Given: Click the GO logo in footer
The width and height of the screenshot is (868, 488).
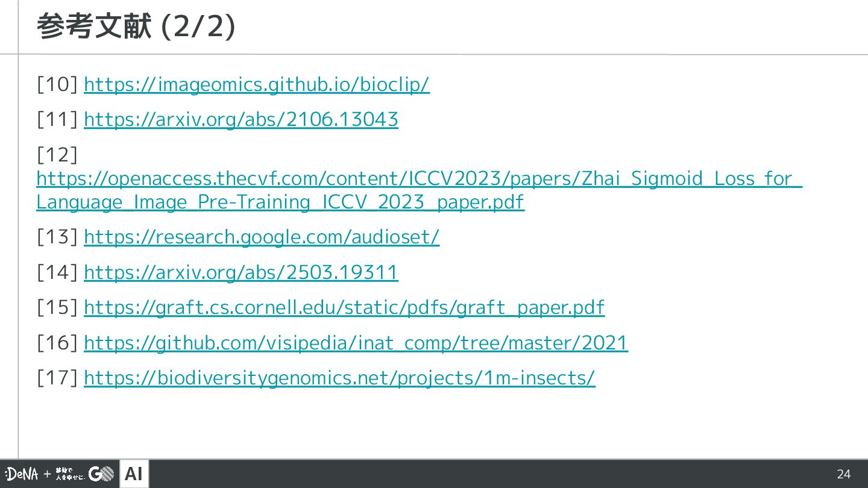Looking at the screenshot, I should point(101,474).
